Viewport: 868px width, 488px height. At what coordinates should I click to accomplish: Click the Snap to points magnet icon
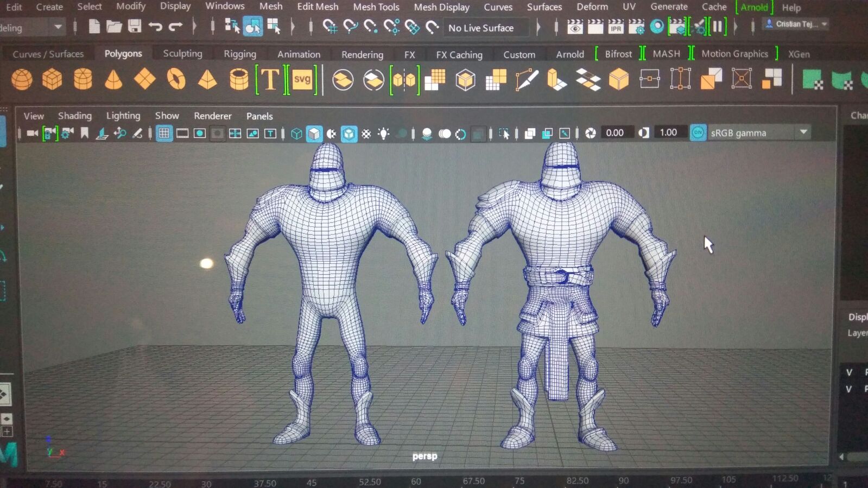point(370,27)
